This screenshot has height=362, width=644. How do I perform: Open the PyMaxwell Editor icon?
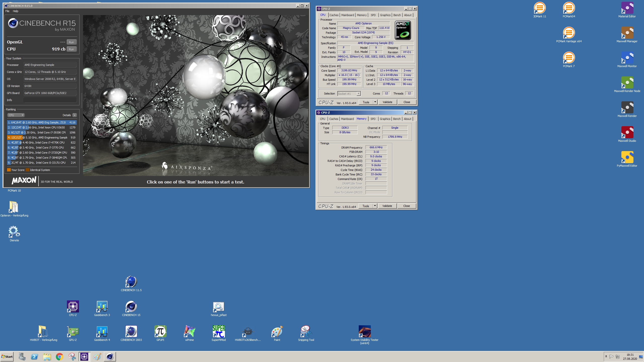coord(627,159)
